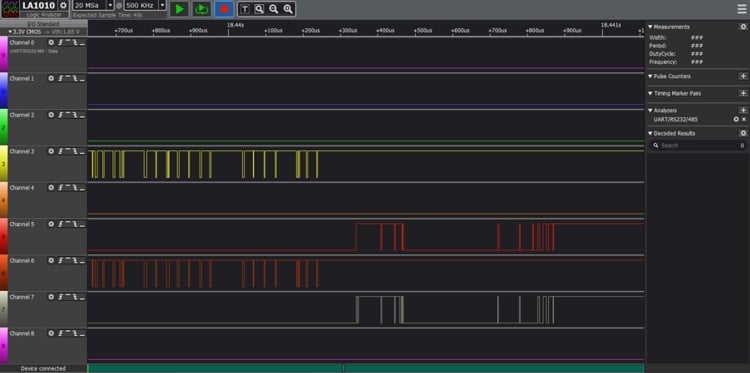Click the zoom-in magnifier icon

(x=288, y=9)
